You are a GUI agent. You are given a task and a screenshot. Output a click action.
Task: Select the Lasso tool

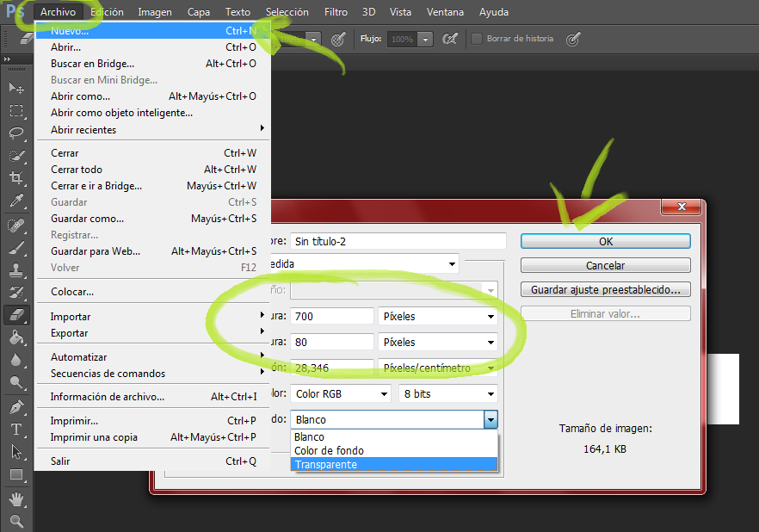tap(16, 133)
